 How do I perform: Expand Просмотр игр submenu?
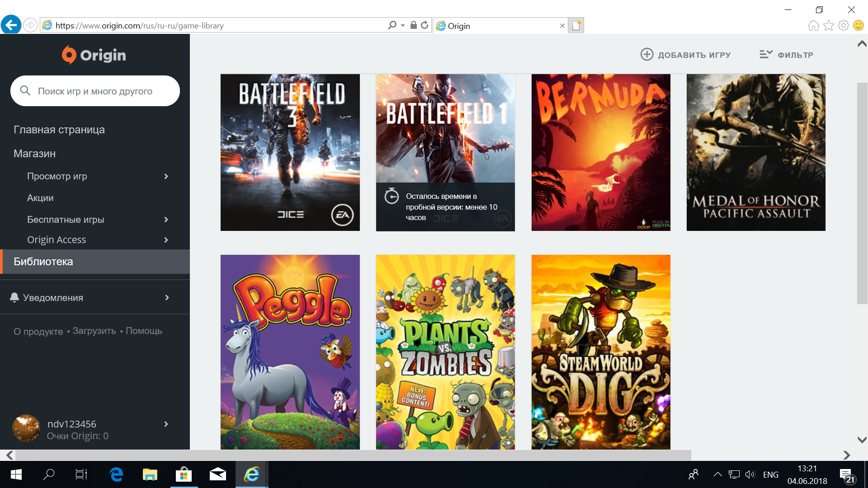tap(166, 176)
